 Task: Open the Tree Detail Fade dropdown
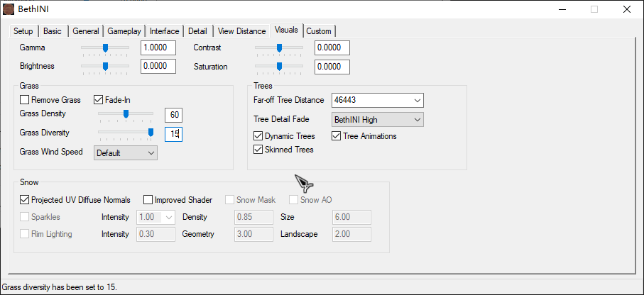point(378,120)
